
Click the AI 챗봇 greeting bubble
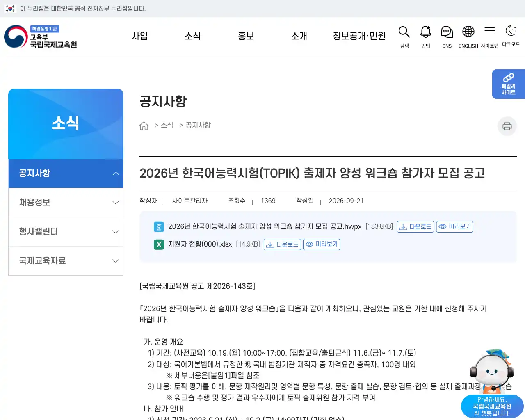point(492,406)
